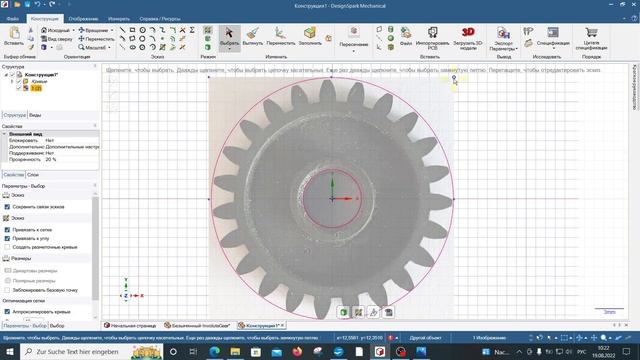
Task: Click the Файл insert file icon
Action: [x=406, y=36]
